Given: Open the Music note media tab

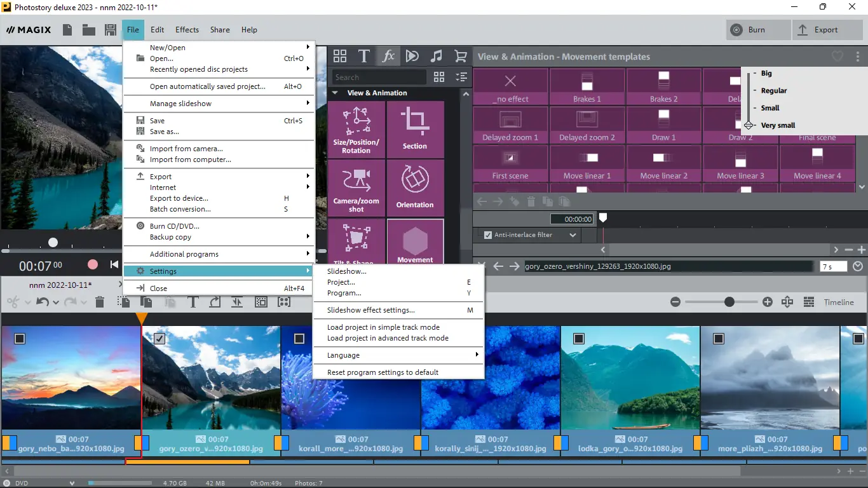Looking at the screenshot, I should click(436, 57).
